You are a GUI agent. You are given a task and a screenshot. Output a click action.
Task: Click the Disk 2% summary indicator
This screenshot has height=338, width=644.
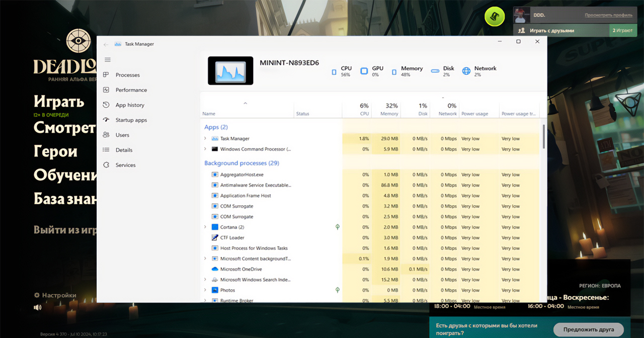443,71
